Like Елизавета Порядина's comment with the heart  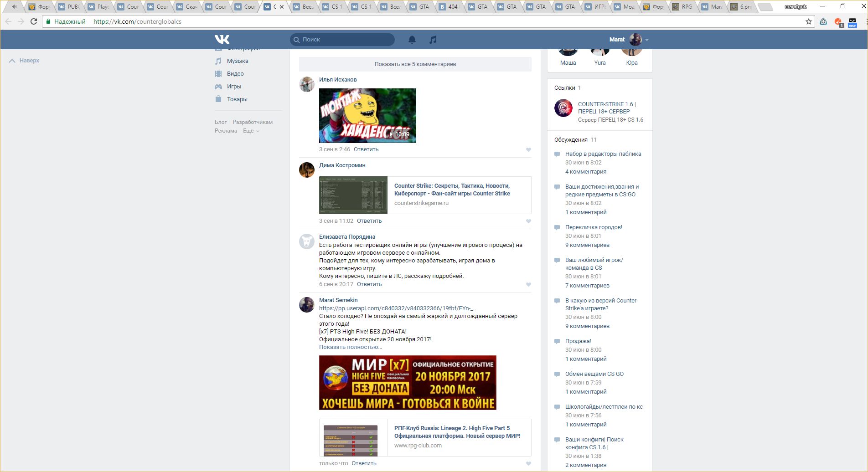click(x=528, y=284)
